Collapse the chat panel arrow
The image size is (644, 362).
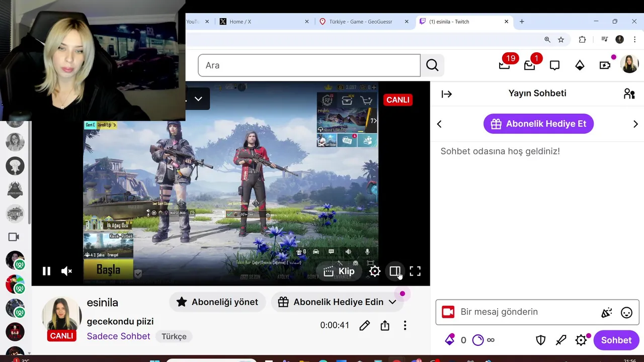coord(447,94)
